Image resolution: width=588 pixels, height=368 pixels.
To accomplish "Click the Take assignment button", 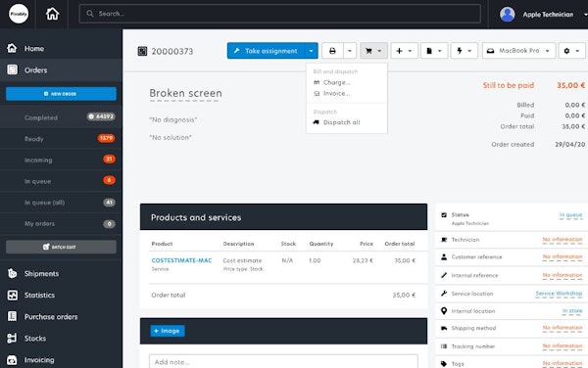I will [266, 51].
